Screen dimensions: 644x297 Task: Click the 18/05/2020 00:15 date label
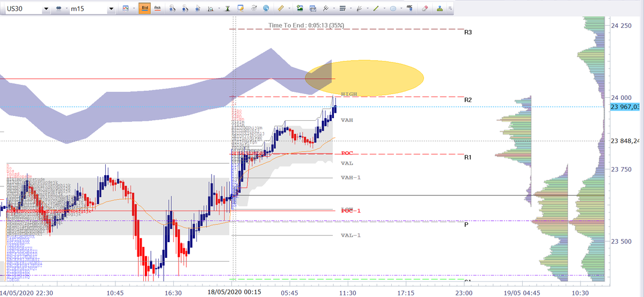pyautogui.click(x=235, y=293)
